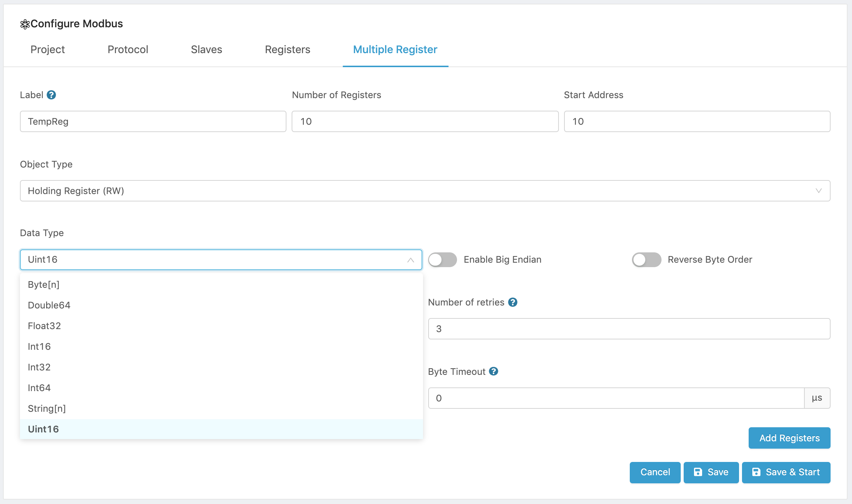852x504 pixels.
Task: Collapse the Data Type Uint16 dropdown
Action: (221, 259)
